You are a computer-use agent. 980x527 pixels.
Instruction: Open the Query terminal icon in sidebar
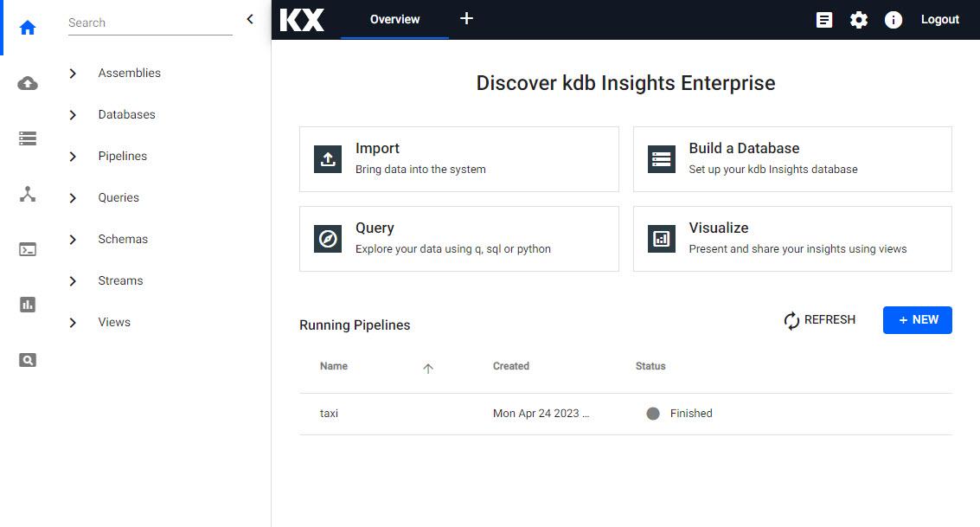point(28,249)
